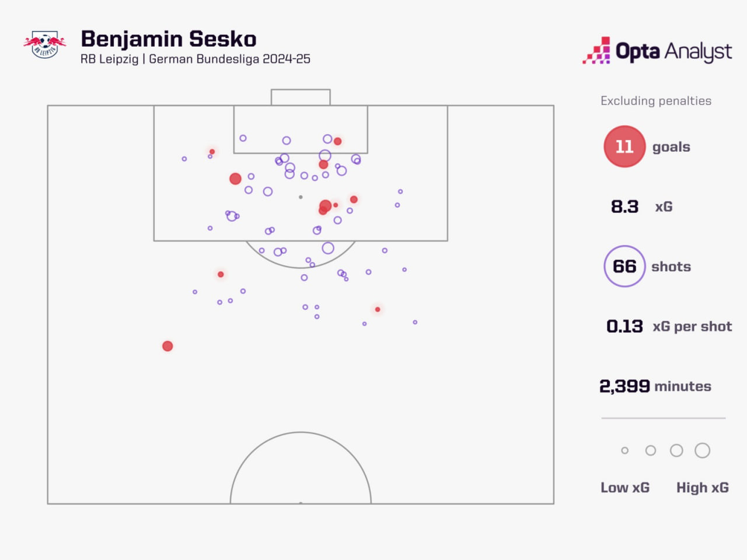Click the largest High xG legend circle

702,450
